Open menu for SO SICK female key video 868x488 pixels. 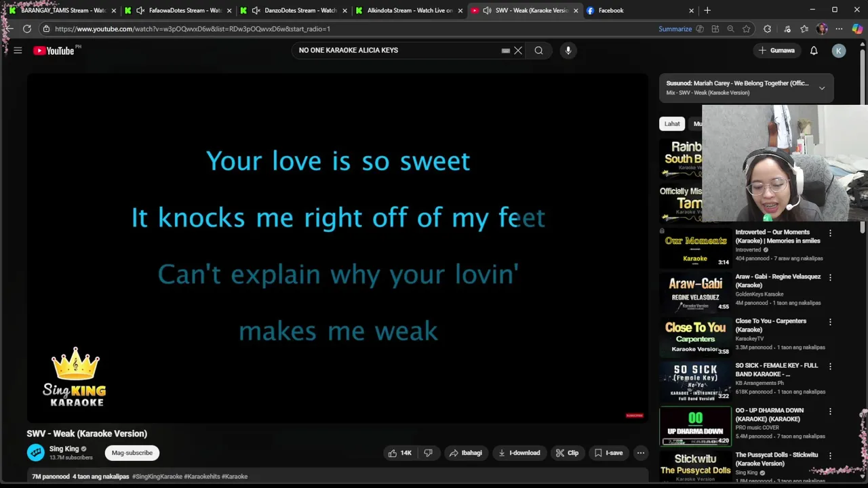point(830,367)
